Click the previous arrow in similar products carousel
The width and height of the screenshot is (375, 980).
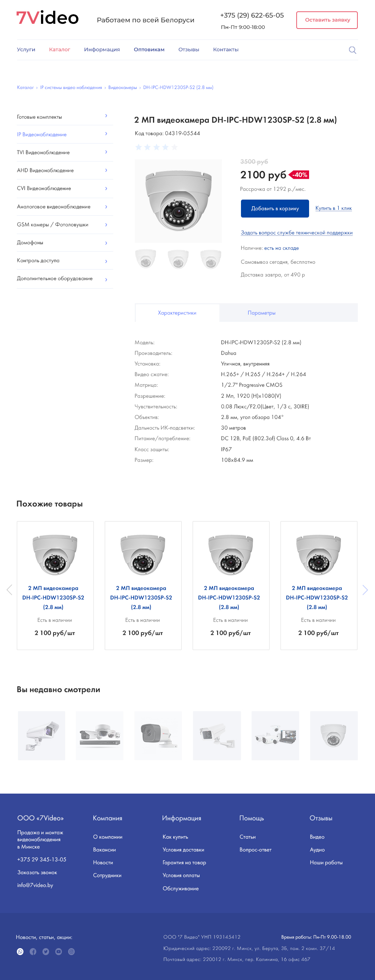pyautogui.click(x=10, y=590)
